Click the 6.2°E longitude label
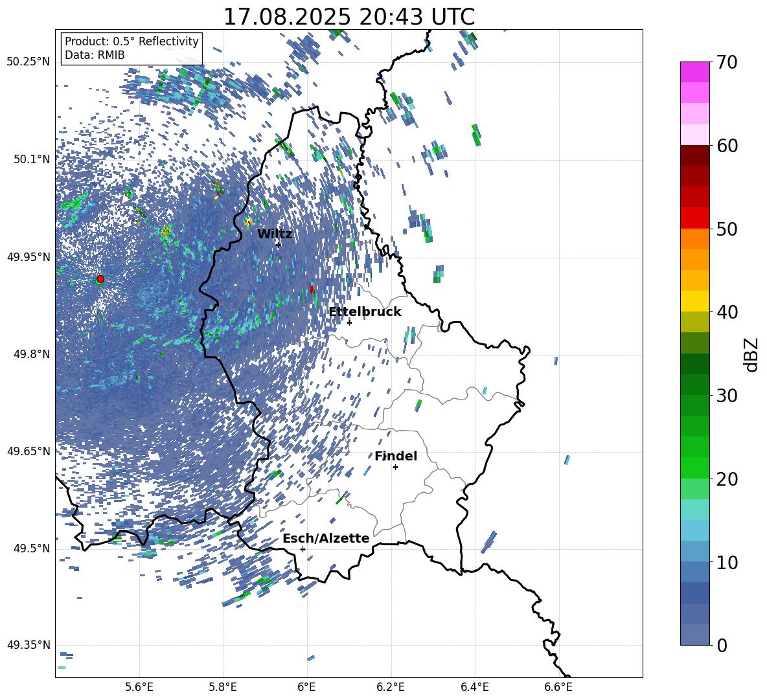This screenshot has height=700, width=767. click(x=391, y=687)
